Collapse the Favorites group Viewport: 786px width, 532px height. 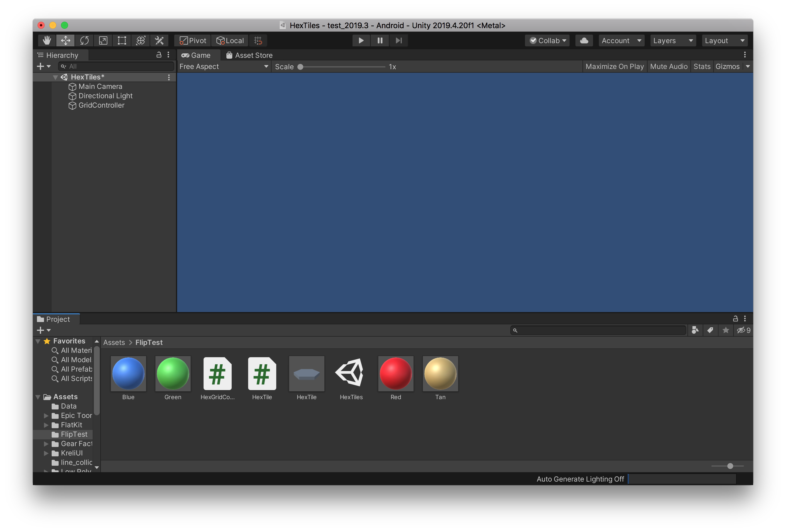[x=38, y=341]
